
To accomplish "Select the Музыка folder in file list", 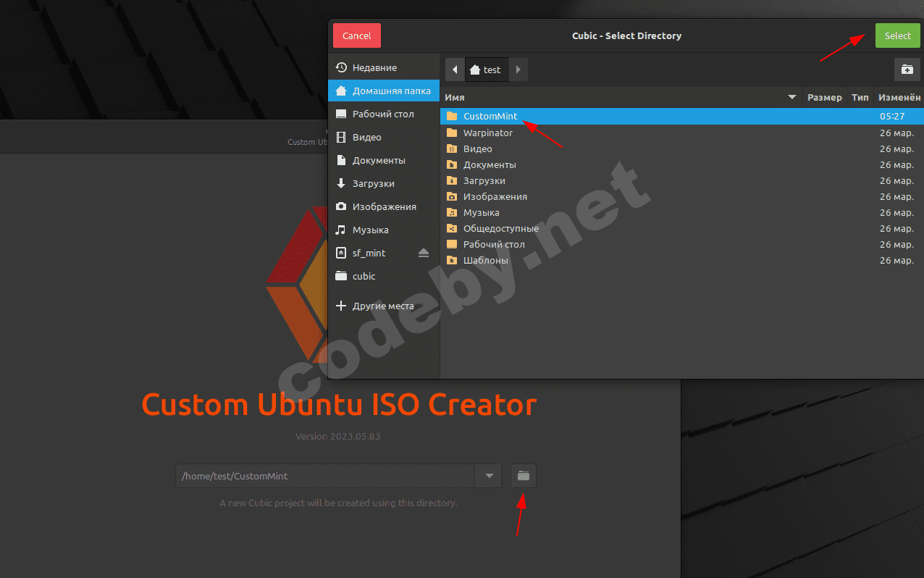I will 682,212.
